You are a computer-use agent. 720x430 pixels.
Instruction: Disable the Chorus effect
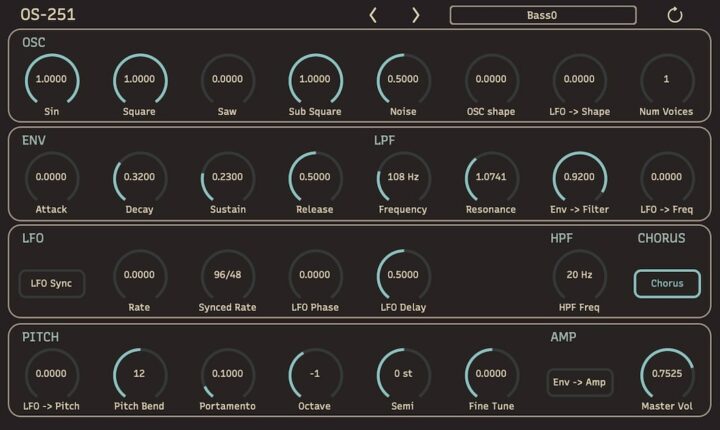click(666, 283)
